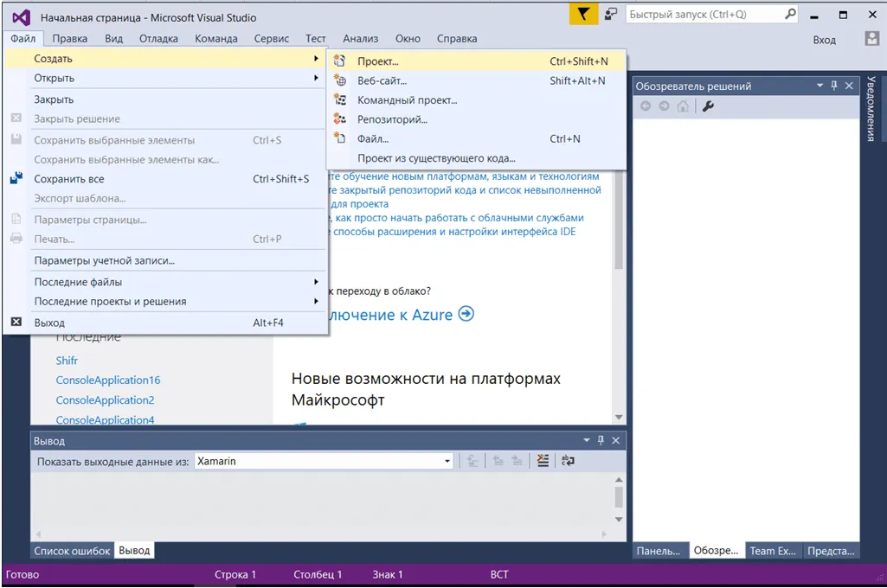Toggle word wrap in the Output panel
Viewport: 887px width, 588px height.
coord(568,461)
